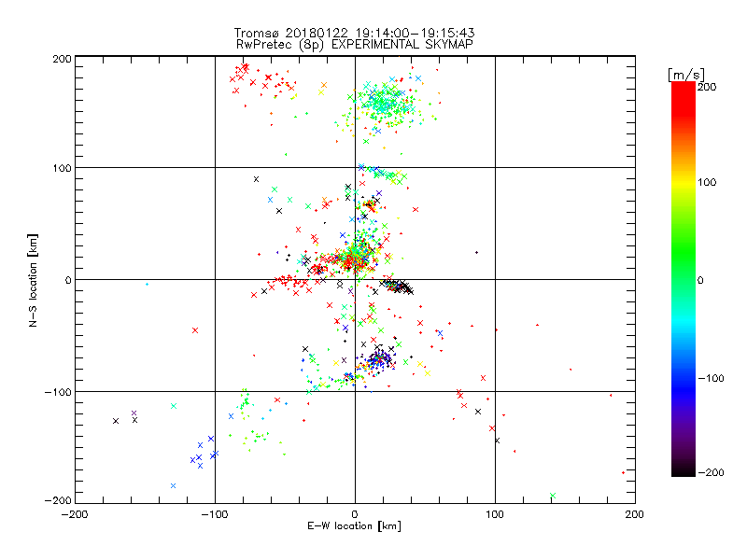The image size is (747, 560).
Task: Click the 'E-W location [km]' axis label
Action: point(354,526)
